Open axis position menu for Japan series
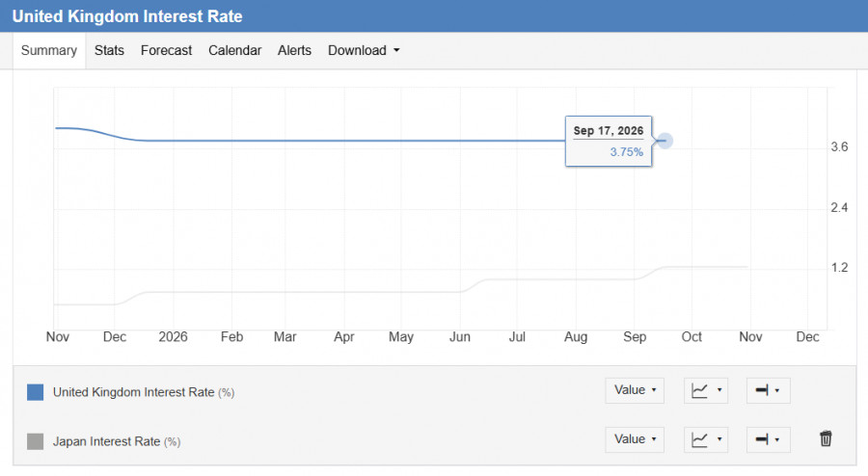The width and height of the screenshot is (868, 476). (x=768, y=440)
